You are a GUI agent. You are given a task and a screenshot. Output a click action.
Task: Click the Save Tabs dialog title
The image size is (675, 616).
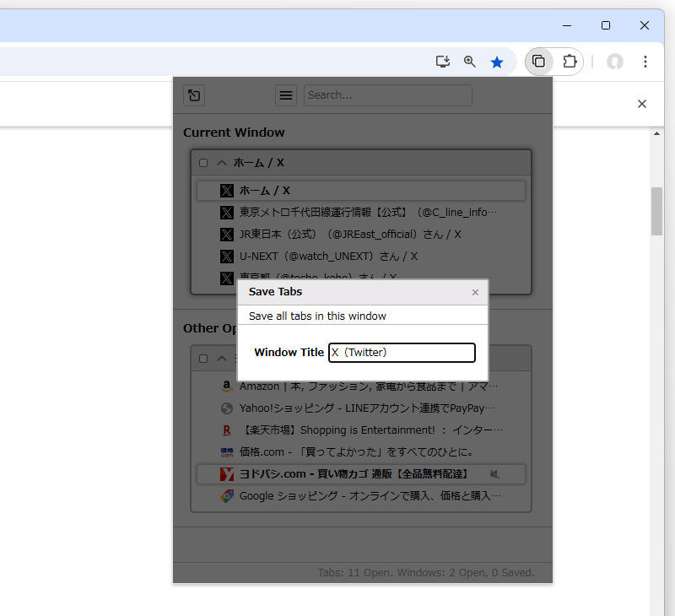pyautogui.click(x=276, y=292)
